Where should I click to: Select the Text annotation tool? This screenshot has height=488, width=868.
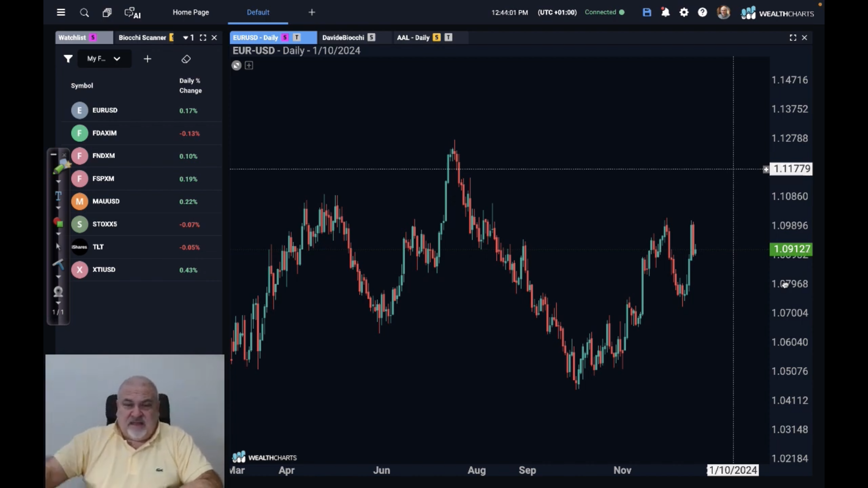pyautogui.click(x=58, y=196)
